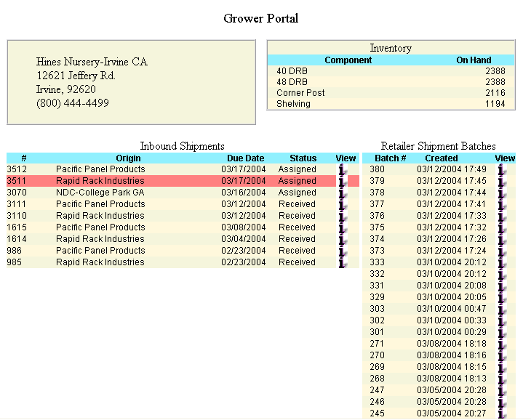Click Pacific Panel Products for shipment 986
This screenshot has width=531, height=420.
pyautogui.click(x=100, y=251)
